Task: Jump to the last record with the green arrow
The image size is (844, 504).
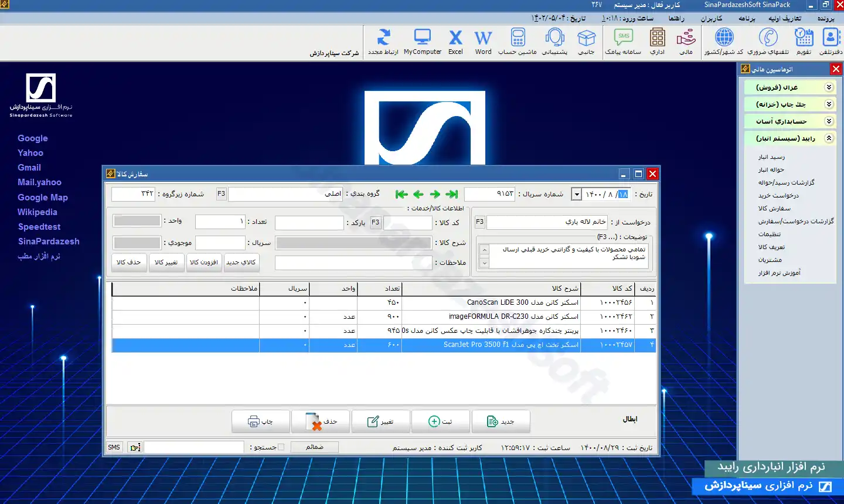Action: pyautogui.click(x=451, y=194)
